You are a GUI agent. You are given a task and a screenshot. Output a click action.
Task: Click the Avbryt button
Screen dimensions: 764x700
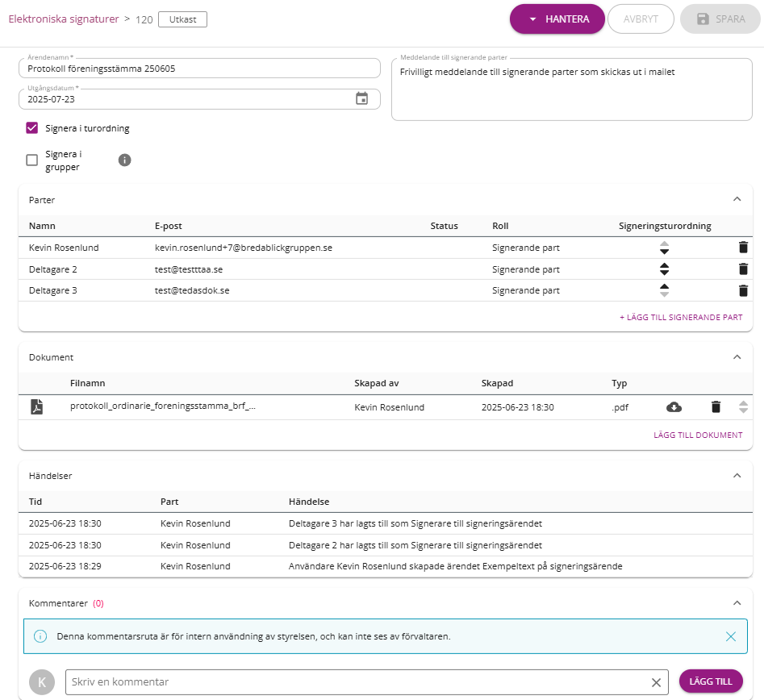pos(641,19)
